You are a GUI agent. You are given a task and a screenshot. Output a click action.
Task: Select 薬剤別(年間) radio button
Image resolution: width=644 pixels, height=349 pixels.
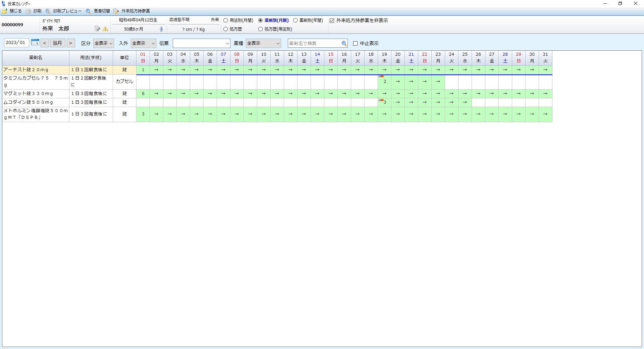(x=296, y=20)
